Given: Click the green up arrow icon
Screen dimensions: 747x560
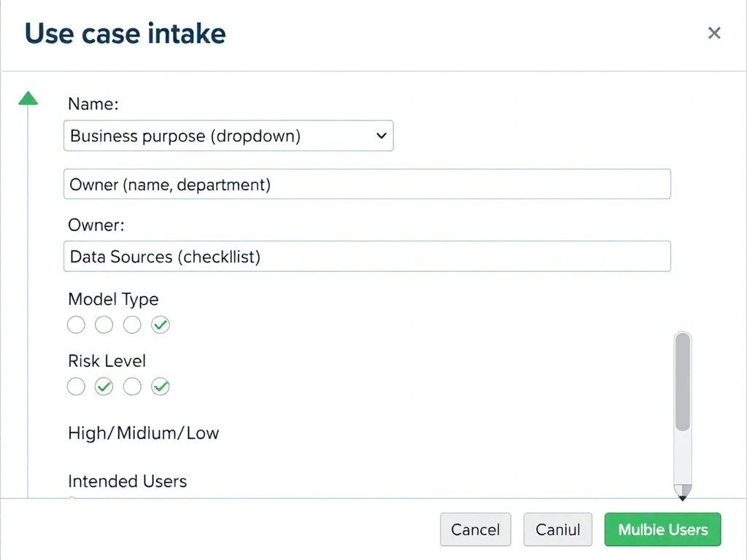Looking at the screenshot, I should [28, 98].
